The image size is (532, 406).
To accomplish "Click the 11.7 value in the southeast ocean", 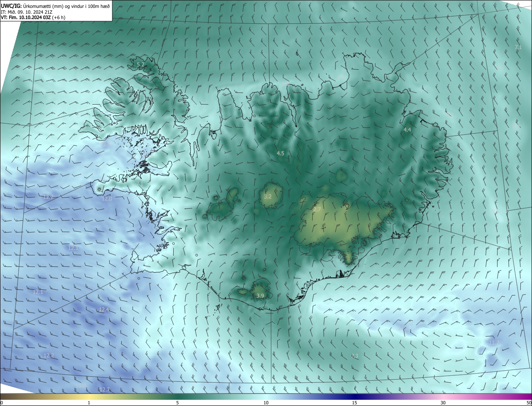I will click(x=494, y=343).
